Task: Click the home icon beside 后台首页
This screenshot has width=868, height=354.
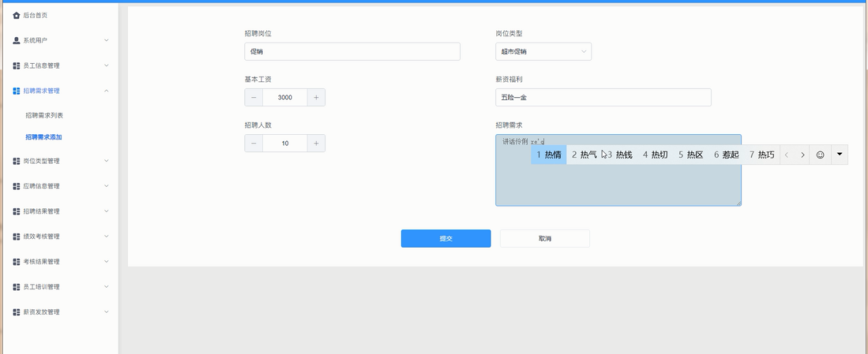Action: click(17, 15)
